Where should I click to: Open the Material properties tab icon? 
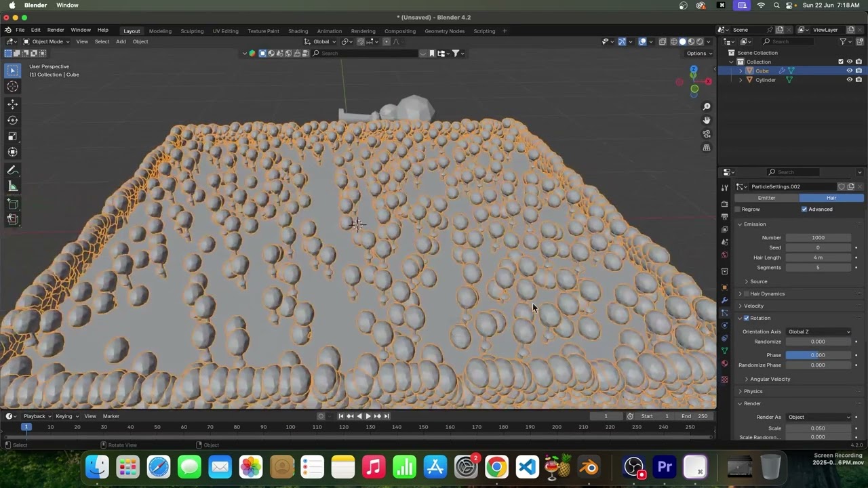point(724,363)
